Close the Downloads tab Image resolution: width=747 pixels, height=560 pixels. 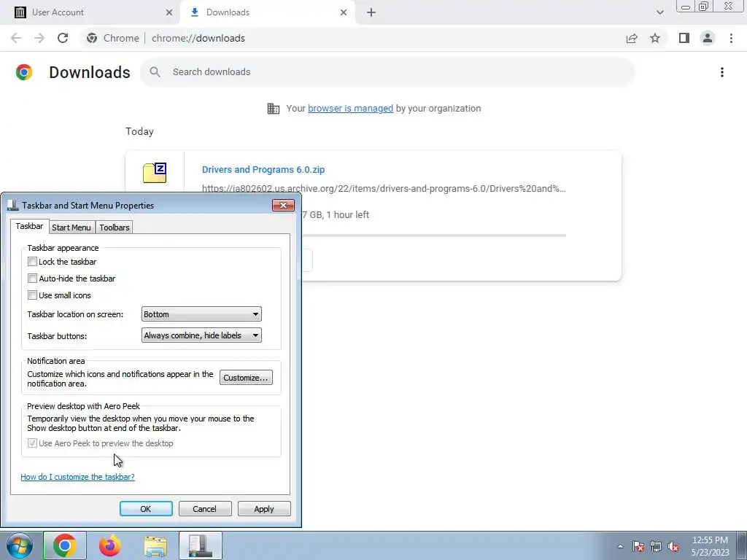(344, 12)
